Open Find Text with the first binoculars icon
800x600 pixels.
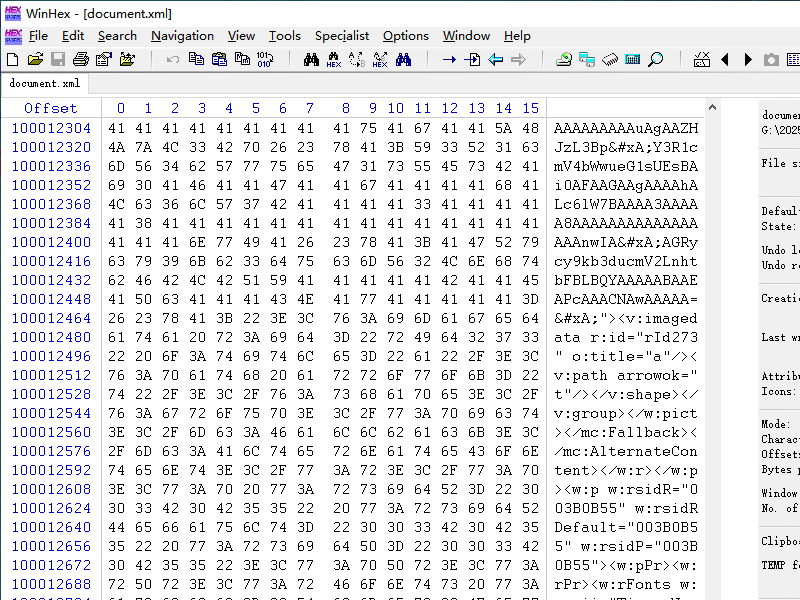point(311,60)
